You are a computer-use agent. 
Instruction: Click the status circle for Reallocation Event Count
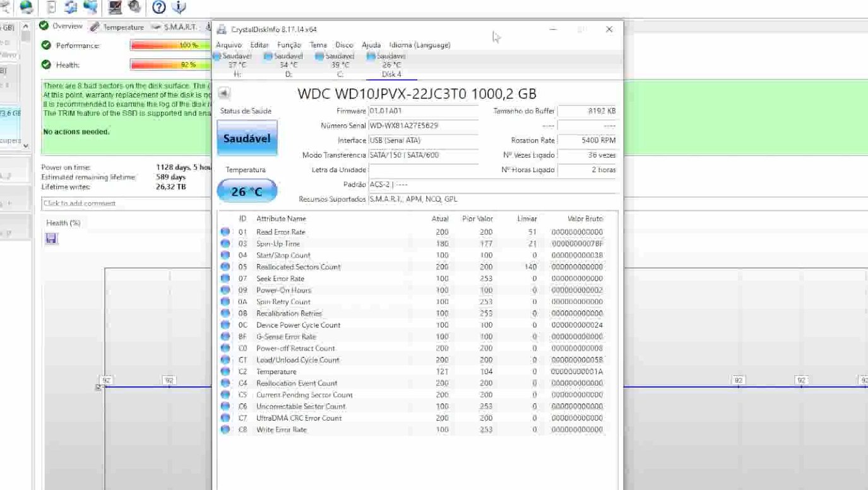click(225, 383)
